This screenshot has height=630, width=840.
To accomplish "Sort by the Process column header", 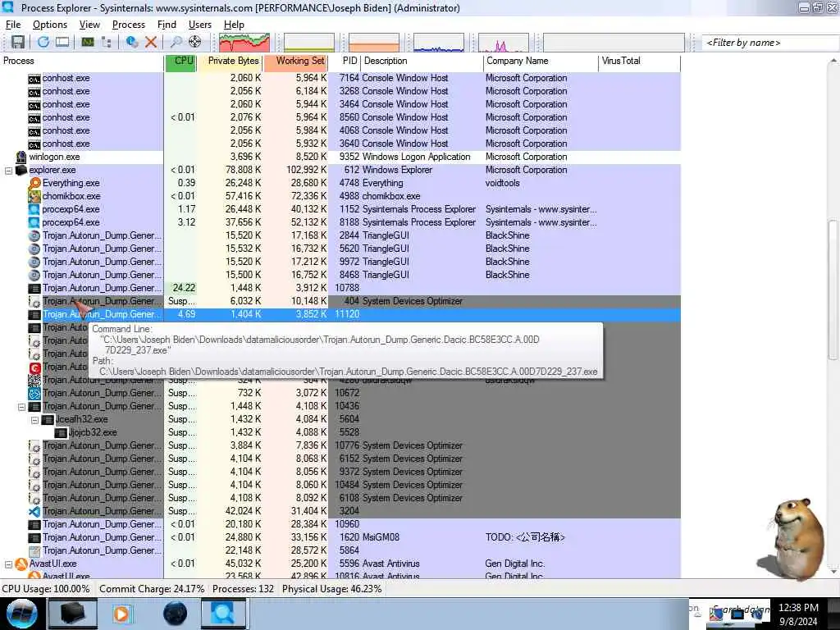I will (82, 61).
